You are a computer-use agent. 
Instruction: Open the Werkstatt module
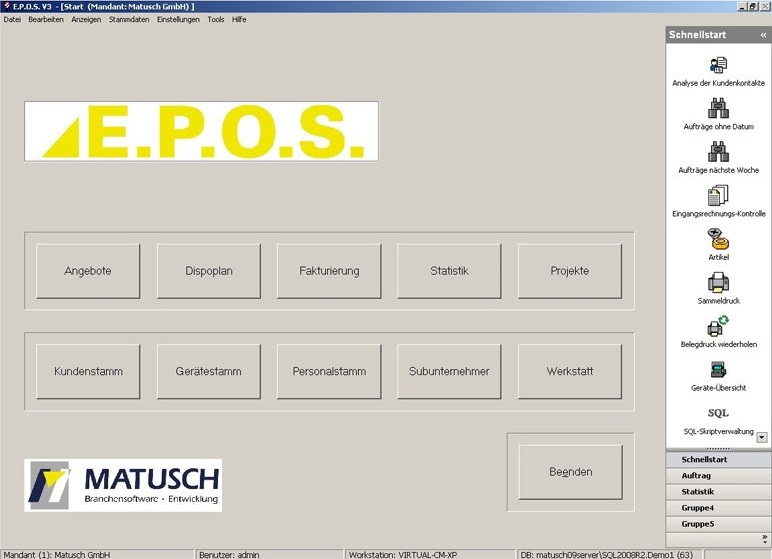click(x=570, y=371)
